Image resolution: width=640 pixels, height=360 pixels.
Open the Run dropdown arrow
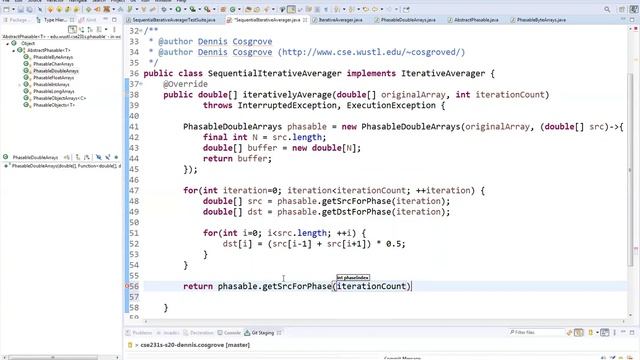(184, 9)
